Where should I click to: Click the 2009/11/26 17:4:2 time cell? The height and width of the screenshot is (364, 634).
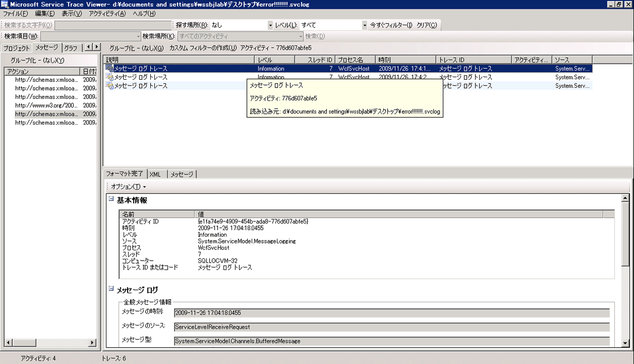coord(406,77)
